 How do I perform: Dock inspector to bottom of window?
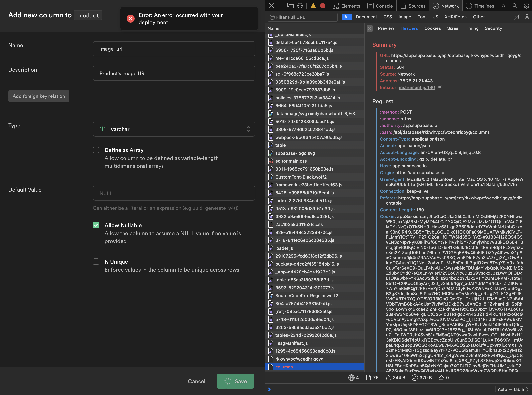[281, 6]
